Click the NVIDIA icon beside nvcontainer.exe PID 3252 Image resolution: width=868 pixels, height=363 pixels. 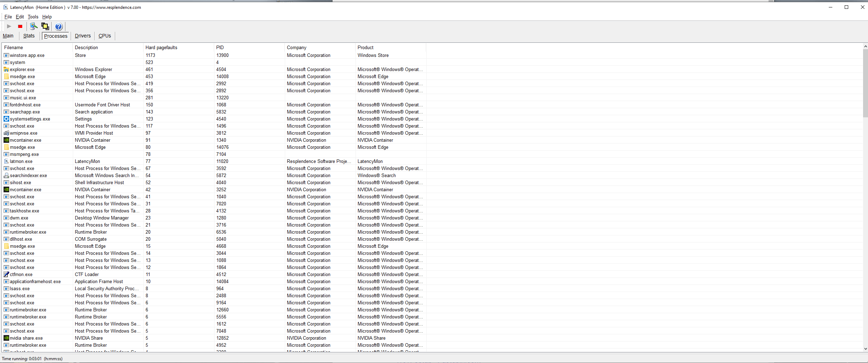coord(6,189)
